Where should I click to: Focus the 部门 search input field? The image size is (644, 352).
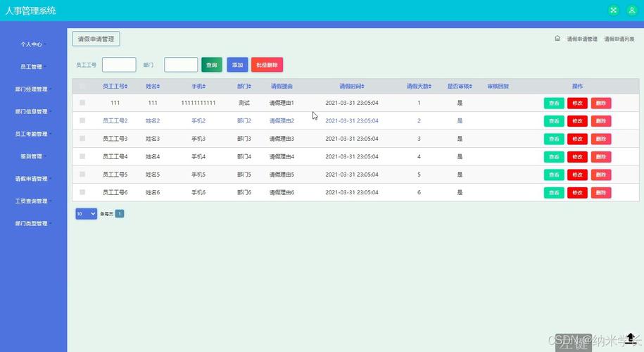(181, 65)
